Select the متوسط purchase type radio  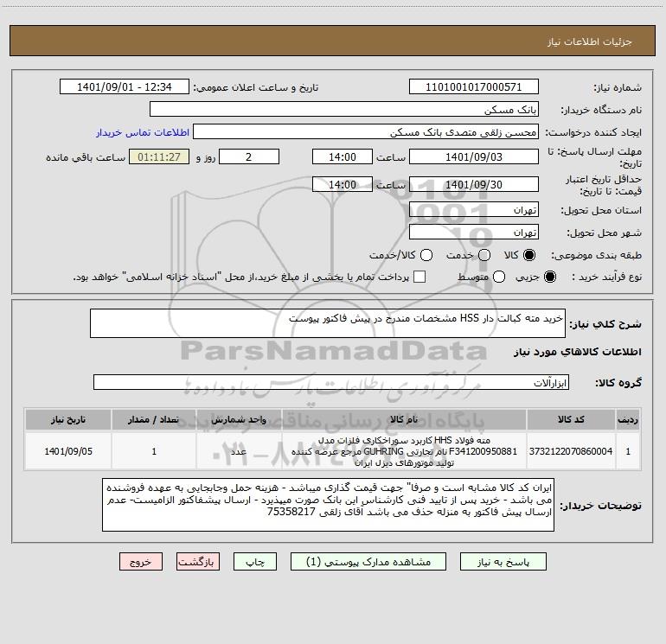tap(499, 277)
